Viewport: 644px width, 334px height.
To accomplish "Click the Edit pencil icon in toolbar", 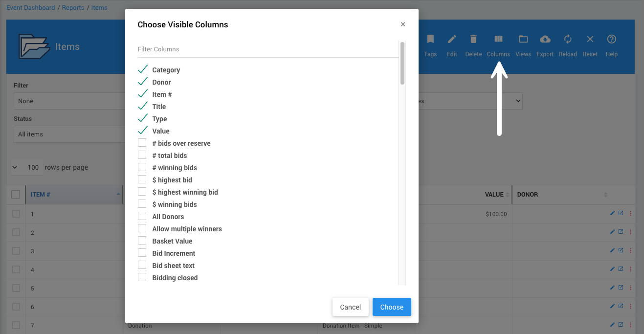I will [452, 39].
